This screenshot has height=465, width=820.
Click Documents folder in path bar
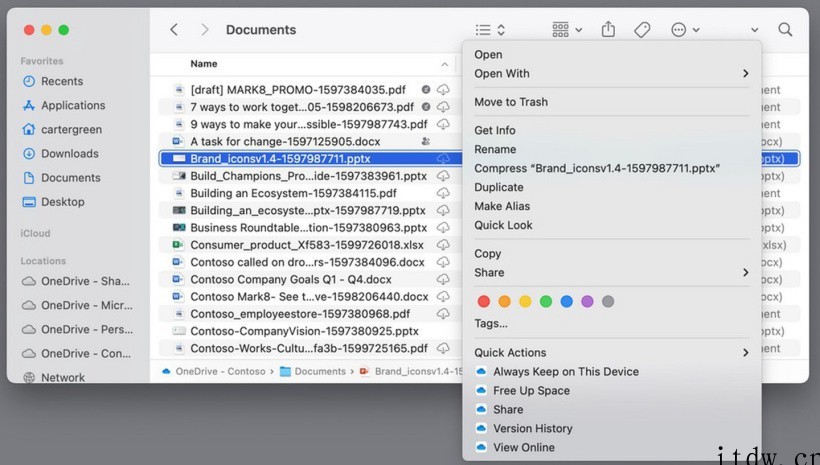[313, 371]
